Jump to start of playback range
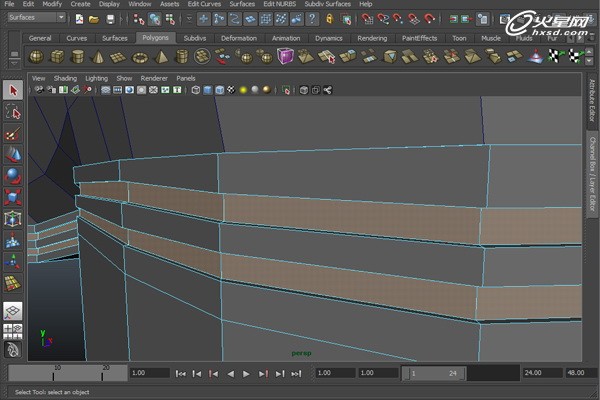This screenshot has height=400, width=600. 181,373
